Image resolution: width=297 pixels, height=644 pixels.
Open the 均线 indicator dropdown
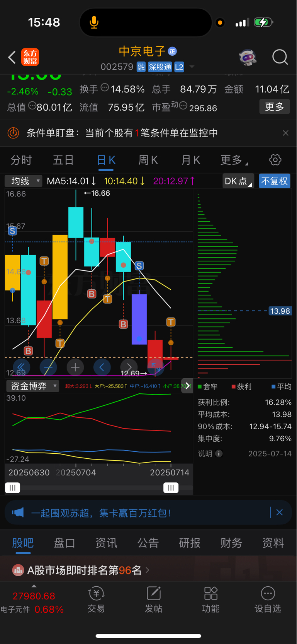[x=23, y=181]
